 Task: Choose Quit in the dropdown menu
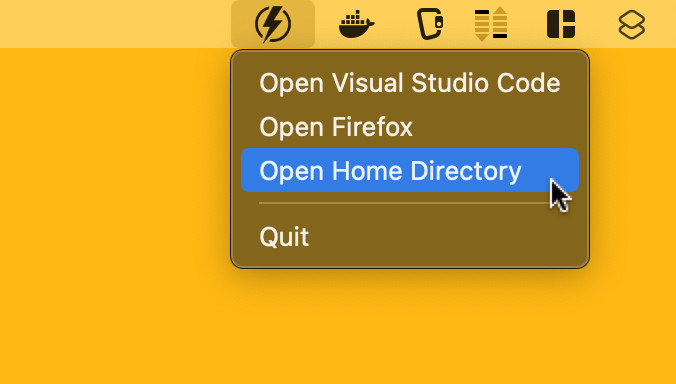coord(410,237)
